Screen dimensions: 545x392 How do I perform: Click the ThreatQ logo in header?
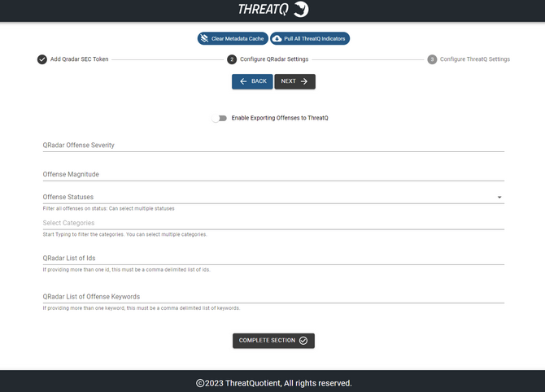coord(273,10)
